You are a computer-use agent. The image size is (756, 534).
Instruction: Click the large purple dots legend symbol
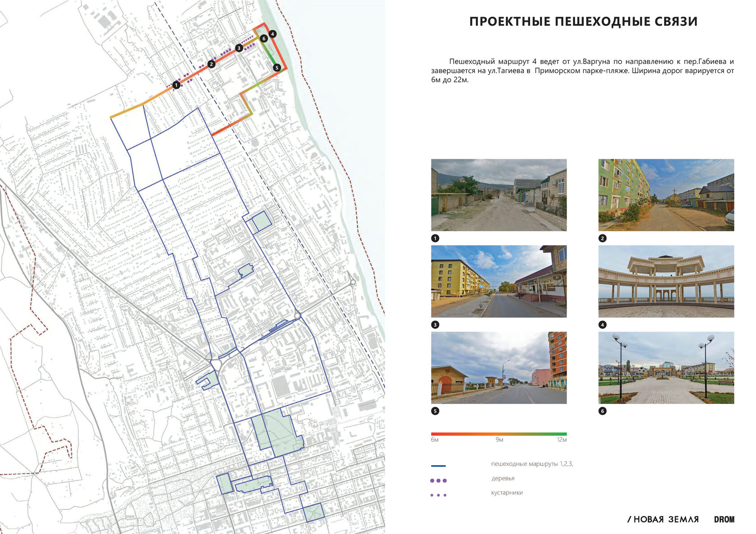(438, 481)
